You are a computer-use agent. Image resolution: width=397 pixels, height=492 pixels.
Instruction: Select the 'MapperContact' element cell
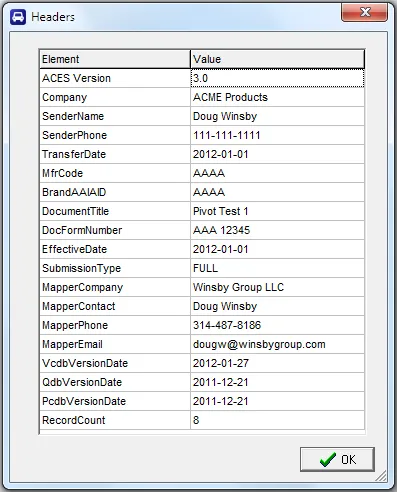115,306
